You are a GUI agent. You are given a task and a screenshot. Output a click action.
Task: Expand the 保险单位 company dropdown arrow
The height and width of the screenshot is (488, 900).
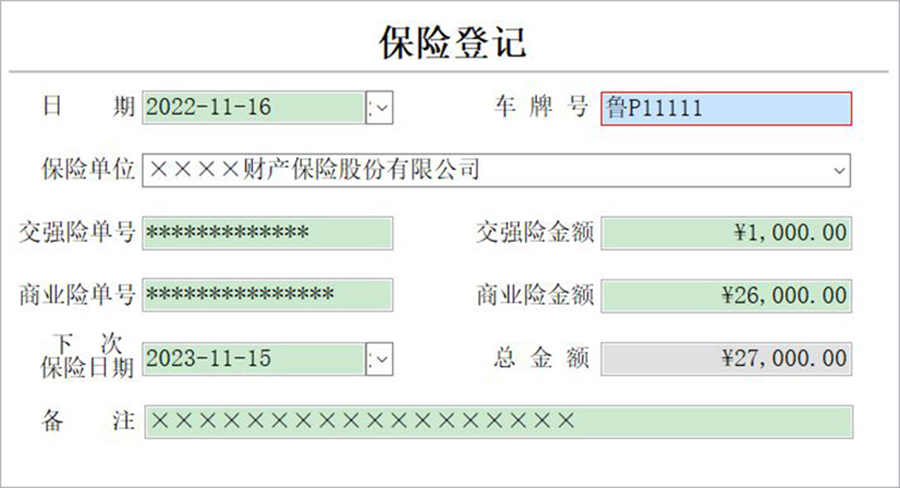[x=838, y=171]
